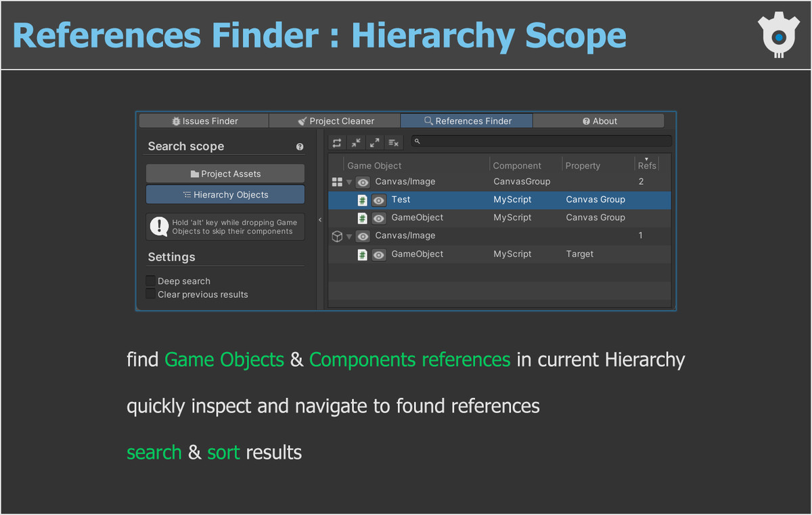Viewport: 812px width, 515px height.
Task: Select the expand-all arrows icon in toolbar
Action: click(x=374, y=142)
